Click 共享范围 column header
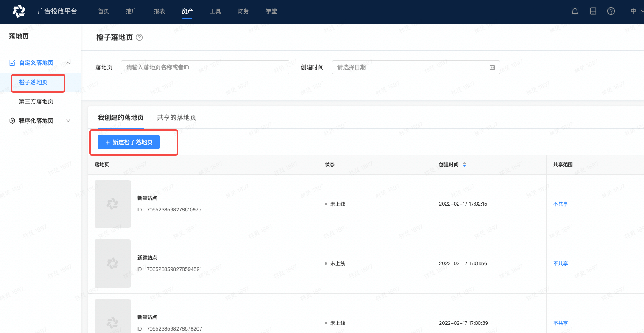This screenshot has width=644, height=333. tap(563, 165)
